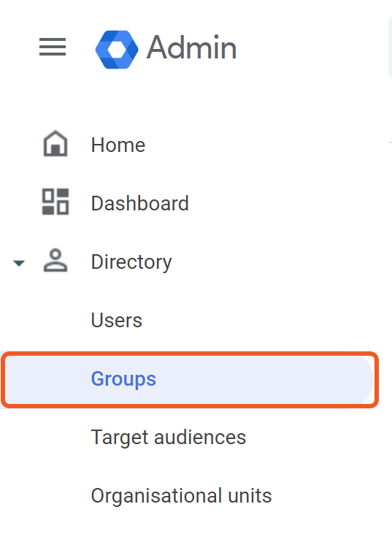Open Organisational units under Directory
The width and height of the screenshot is (392, 534).
point(181,496)
